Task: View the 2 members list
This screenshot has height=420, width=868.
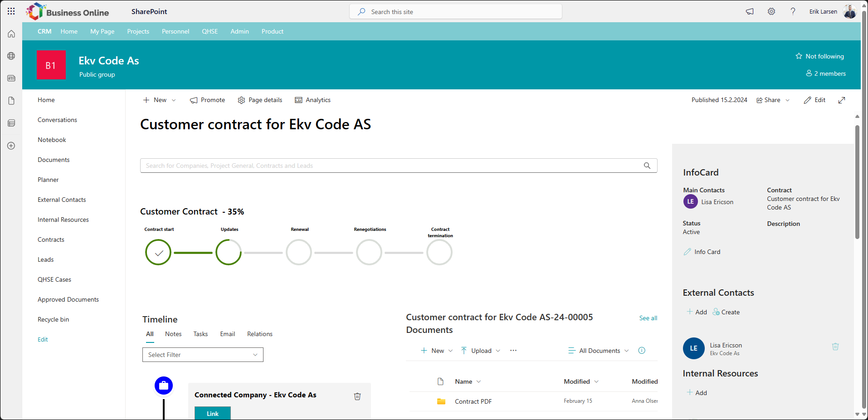Action: tap(826, 73)
